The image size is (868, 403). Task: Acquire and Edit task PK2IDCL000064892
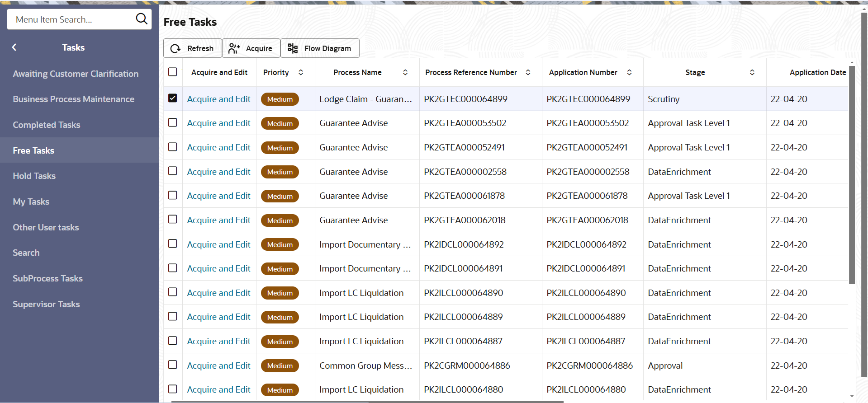click(218, 244)
